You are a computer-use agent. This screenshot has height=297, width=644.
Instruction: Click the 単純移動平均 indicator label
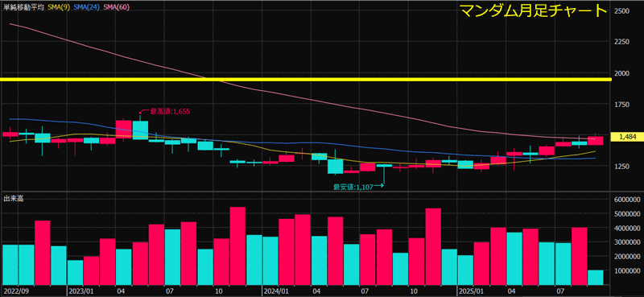[24, 7]
